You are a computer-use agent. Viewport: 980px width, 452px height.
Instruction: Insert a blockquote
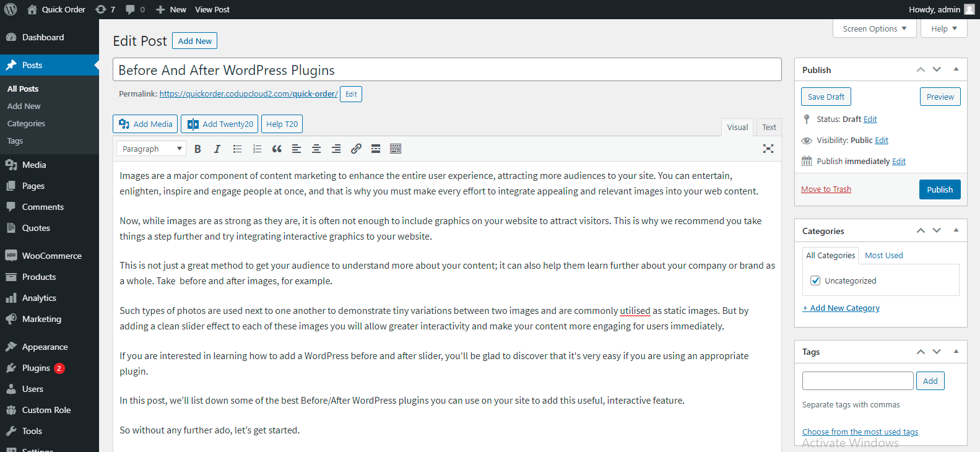coord(277,149)
